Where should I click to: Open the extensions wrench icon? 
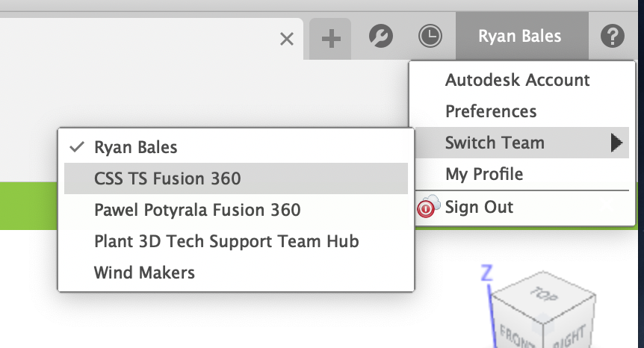click(381, 37)
